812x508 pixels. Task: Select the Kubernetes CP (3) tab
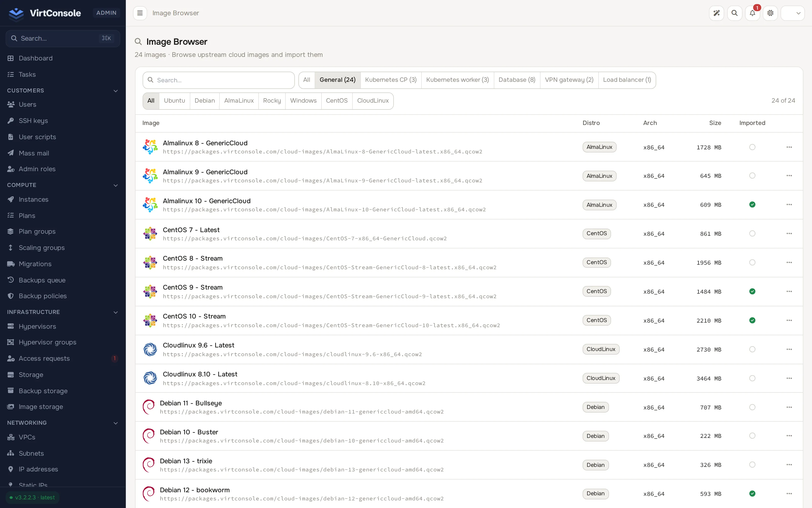click(391, 80)
